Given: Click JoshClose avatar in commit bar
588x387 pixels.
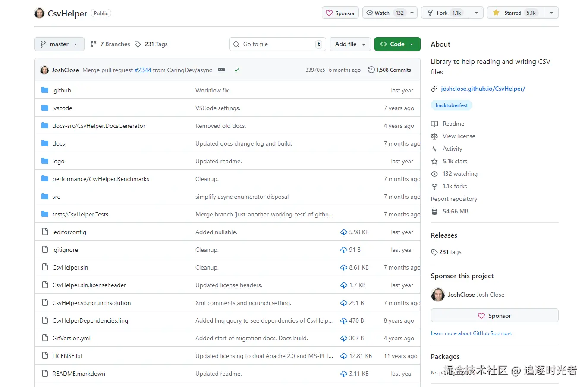Looking at the screenshot, I should 44,70.
